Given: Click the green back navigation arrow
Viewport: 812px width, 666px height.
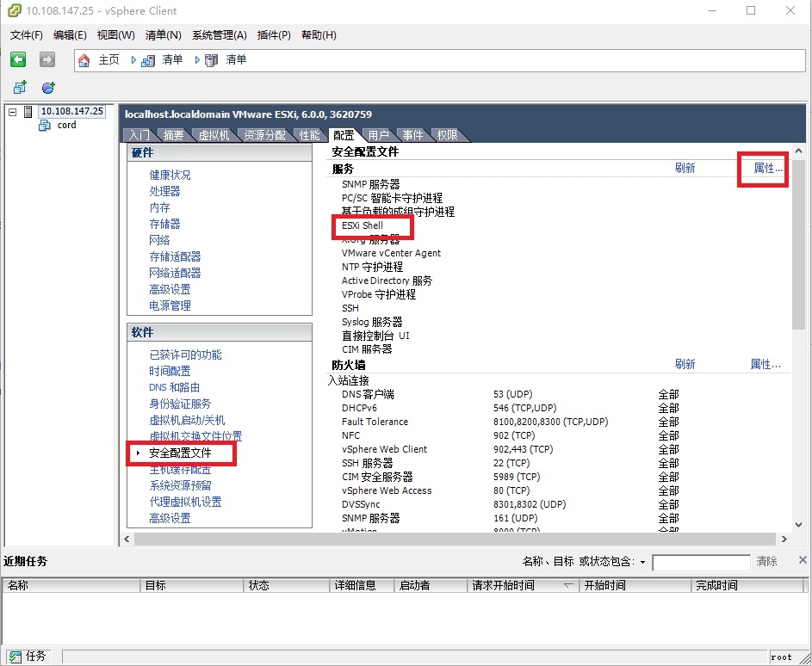Looking at the screenshot, I should 18,59.
